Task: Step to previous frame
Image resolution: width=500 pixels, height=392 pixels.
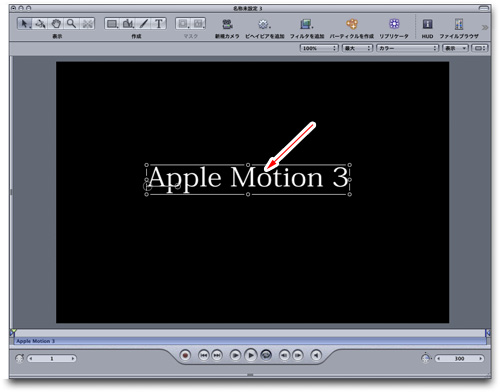Action: tap(284, 355)
